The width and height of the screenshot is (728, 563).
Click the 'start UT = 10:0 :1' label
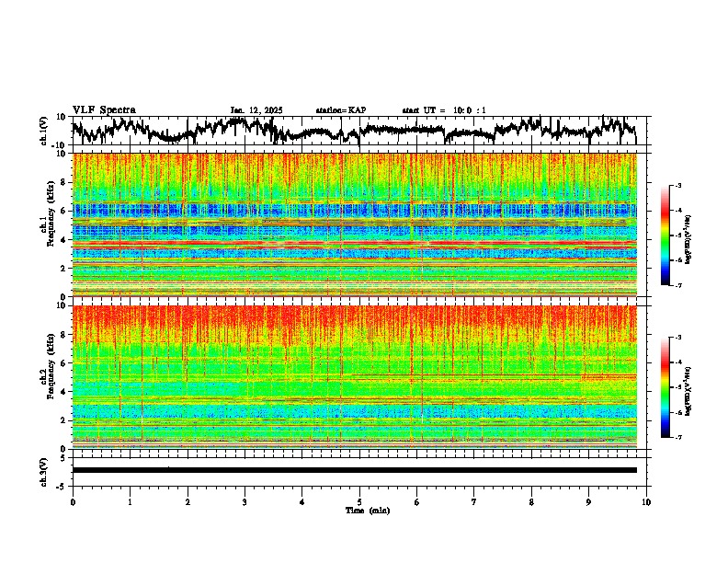pyautogui.click(x=444, y=110)
